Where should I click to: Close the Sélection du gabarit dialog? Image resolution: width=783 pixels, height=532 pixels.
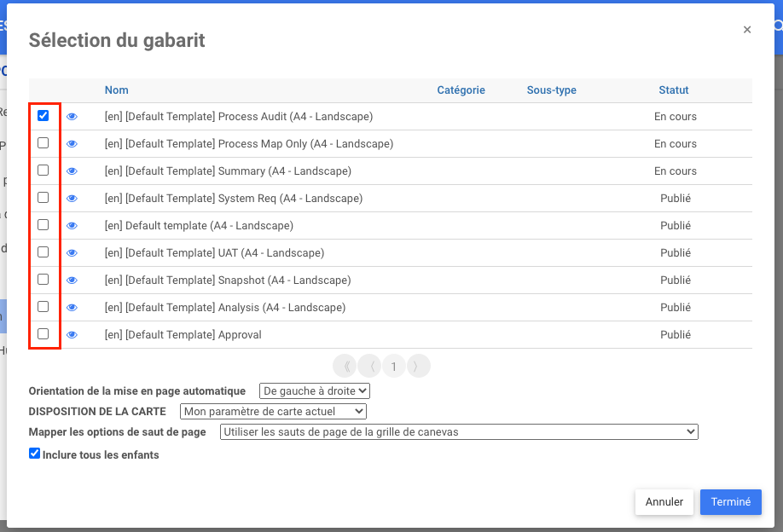(747, 30)
